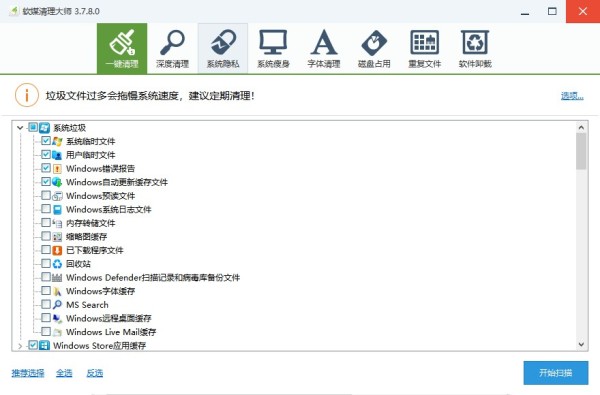Open the 一键清理 one-click clean tab
600x395 pixels.
pos(122,49)
